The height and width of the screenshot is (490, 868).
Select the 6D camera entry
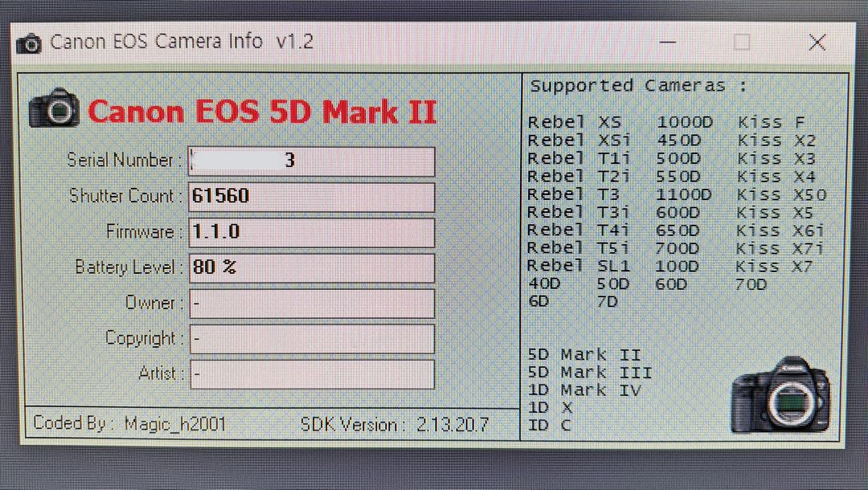pos(538,301)
